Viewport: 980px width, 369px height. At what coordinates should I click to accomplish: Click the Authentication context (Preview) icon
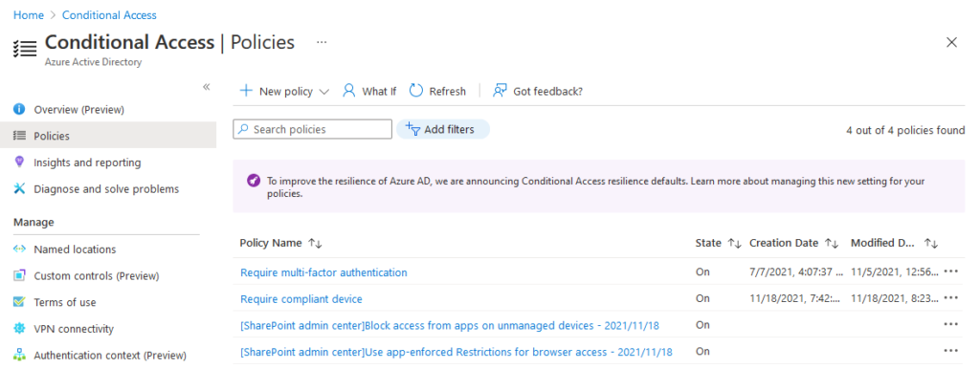[x=19, y=356]
